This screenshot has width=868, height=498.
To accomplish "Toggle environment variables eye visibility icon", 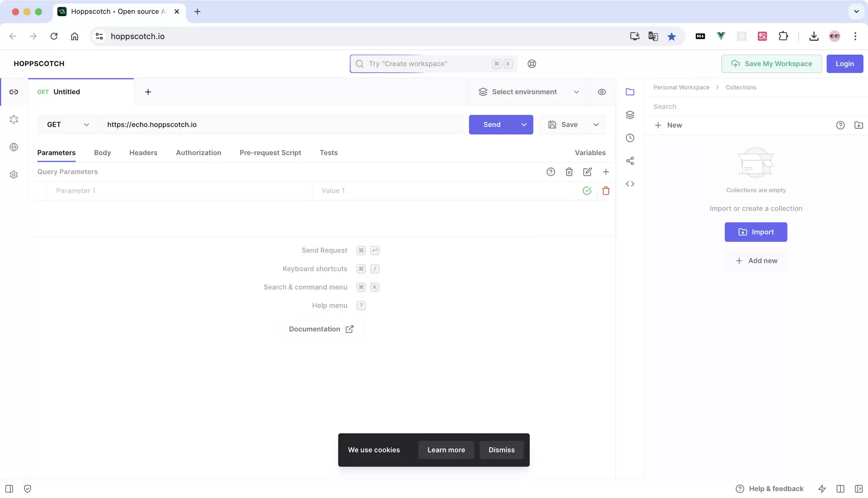I will (602, 92).
